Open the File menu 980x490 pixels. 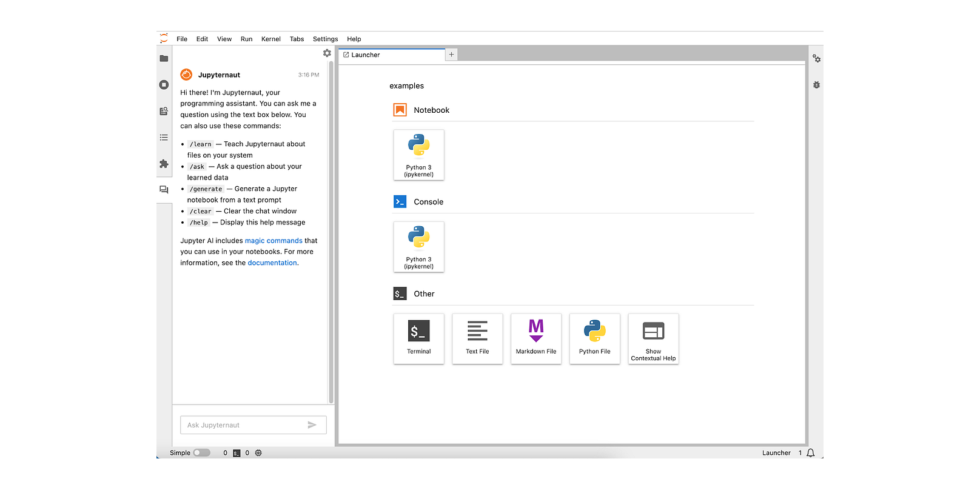coord(182,39)
